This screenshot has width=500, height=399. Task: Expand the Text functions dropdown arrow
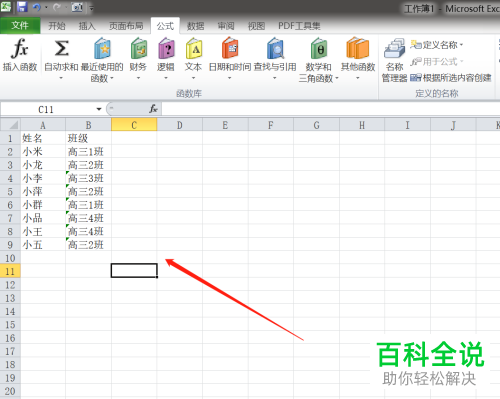(x=193, y=78)
